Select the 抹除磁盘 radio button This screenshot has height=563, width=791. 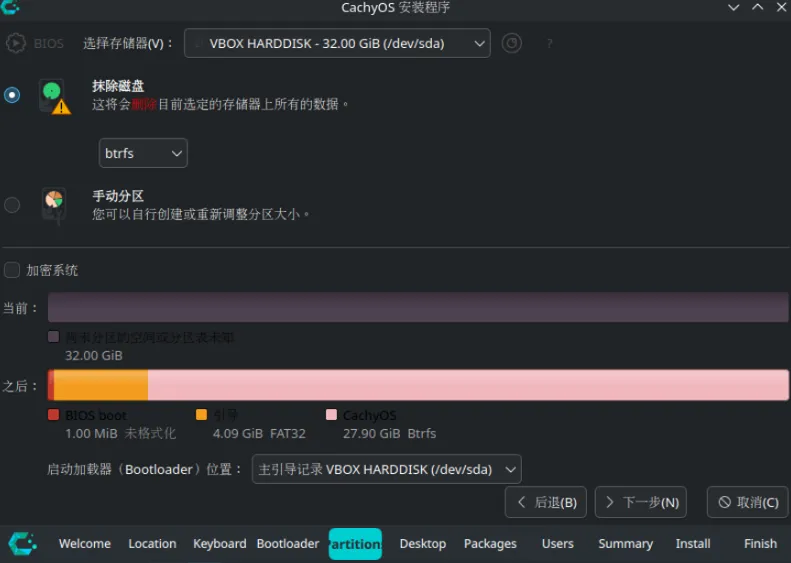coord(12,95)
